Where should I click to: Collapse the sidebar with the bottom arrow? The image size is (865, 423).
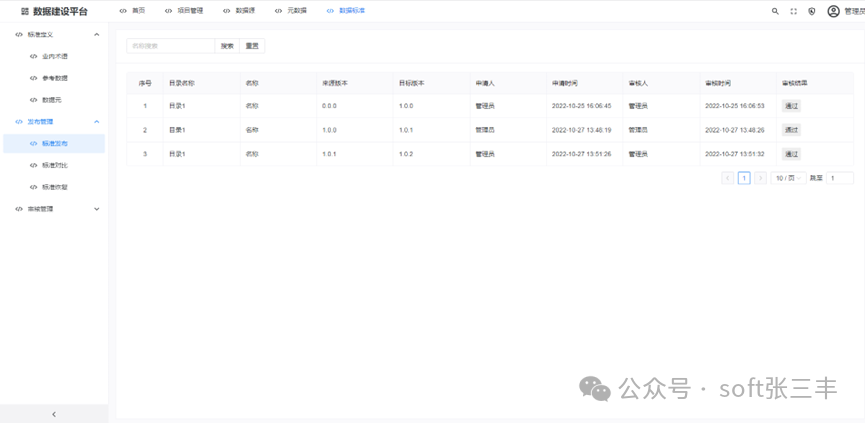tap(54, 414)
